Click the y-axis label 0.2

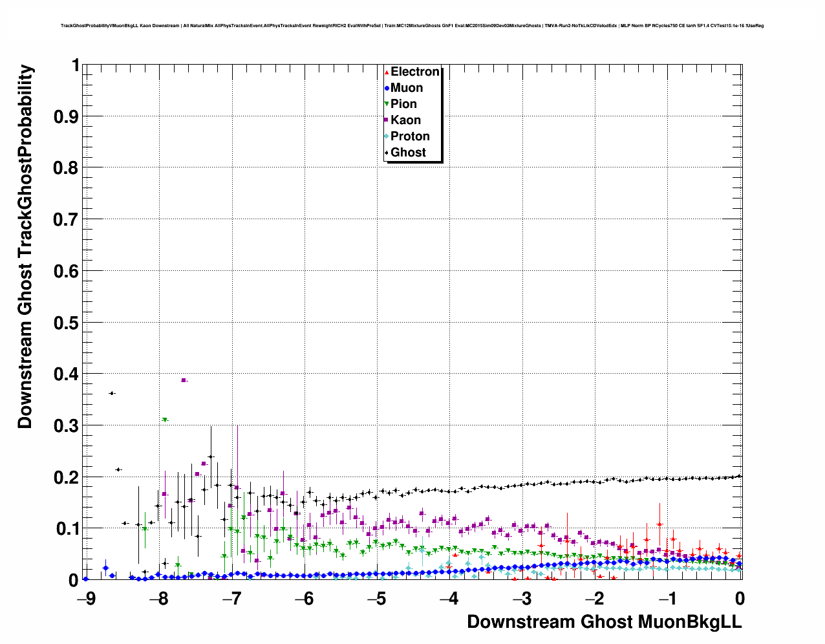(x=67, y=477)
